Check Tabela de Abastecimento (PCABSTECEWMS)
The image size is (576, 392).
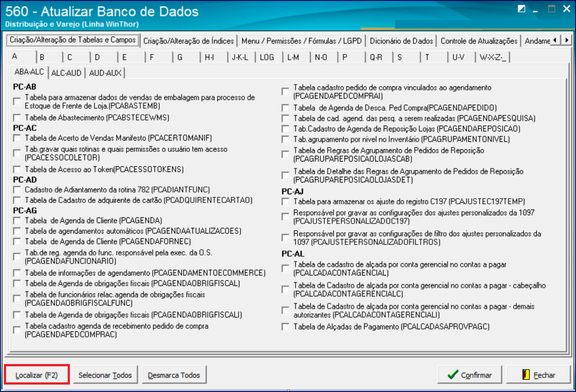(17, 118)
